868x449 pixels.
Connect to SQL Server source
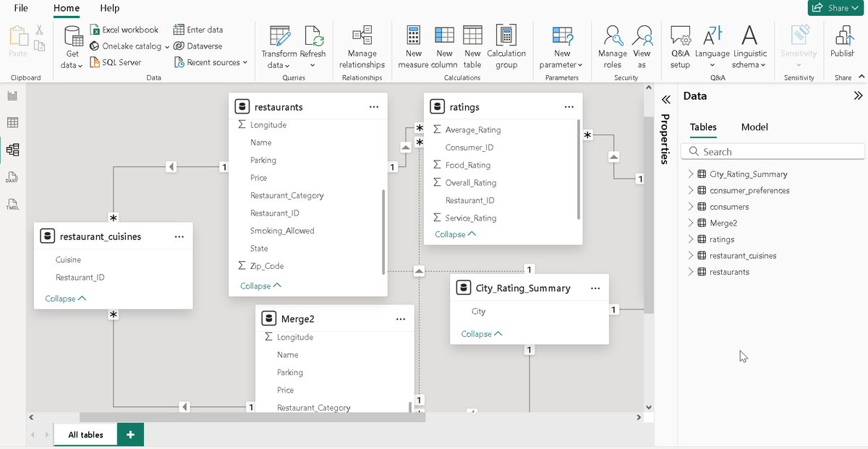click(116, 62)
